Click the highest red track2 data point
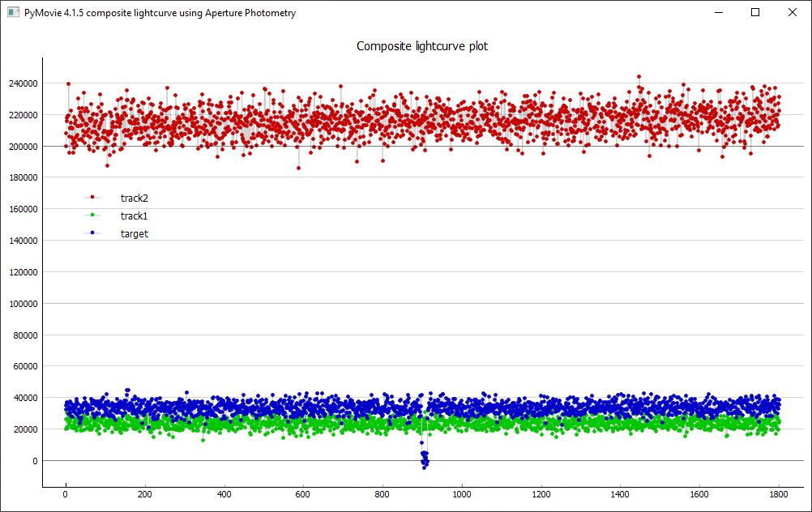 (x=639, y=77)
